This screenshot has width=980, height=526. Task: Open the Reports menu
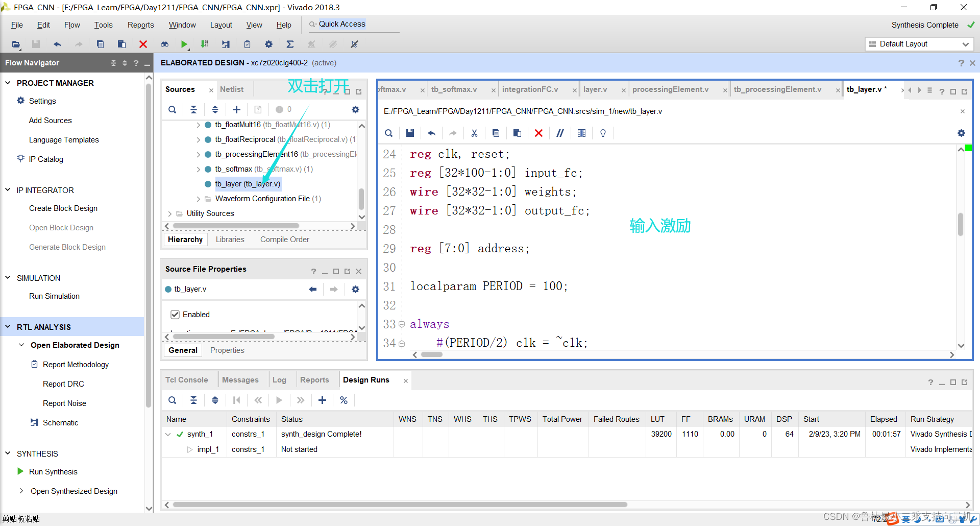click(140, 25)
